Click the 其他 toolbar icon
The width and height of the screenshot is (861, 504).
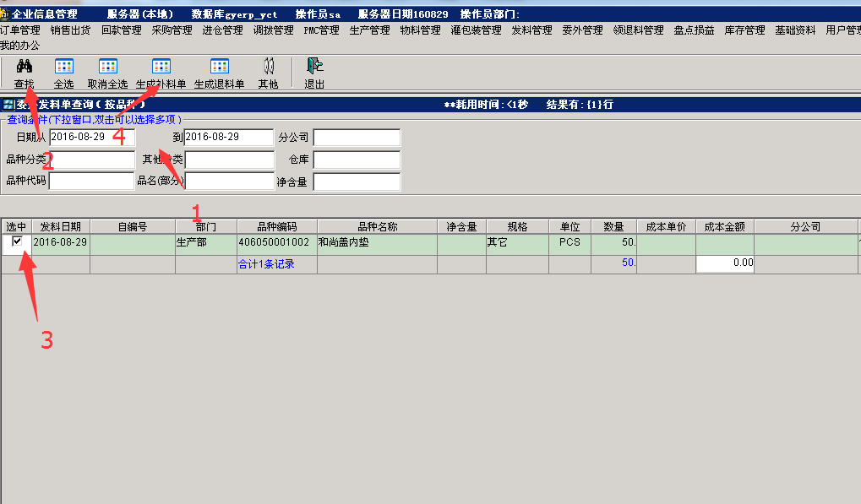268,67
